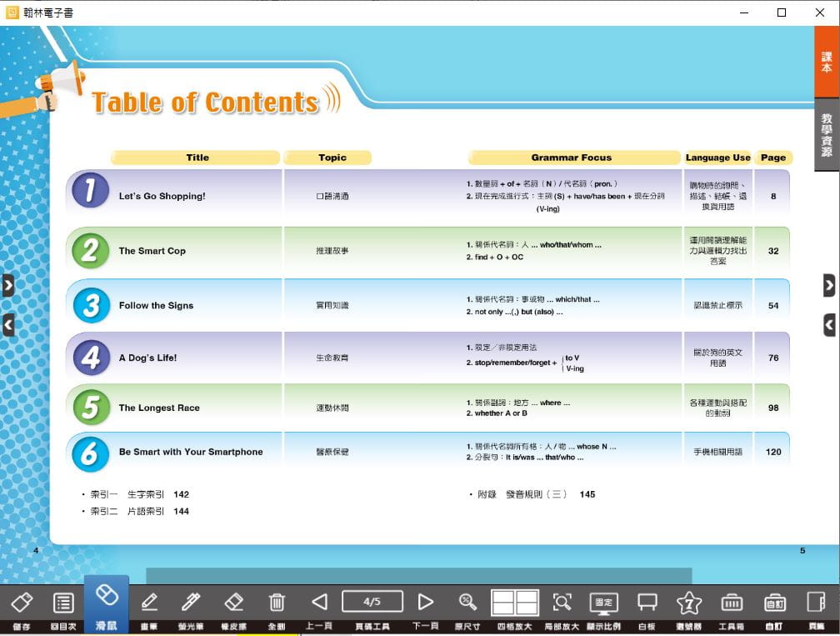The image size is (840, 636).
Task: Go to next page (下一頁) arrow
Action: point(425,602)
